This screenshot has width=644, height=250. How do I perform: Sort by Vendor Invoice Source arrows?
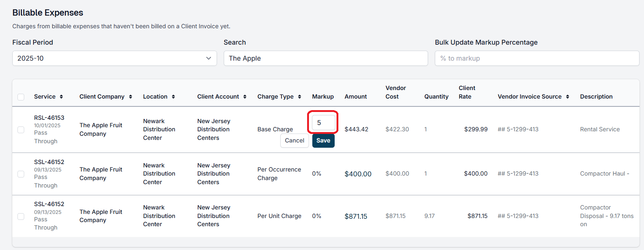coord(568,97)
